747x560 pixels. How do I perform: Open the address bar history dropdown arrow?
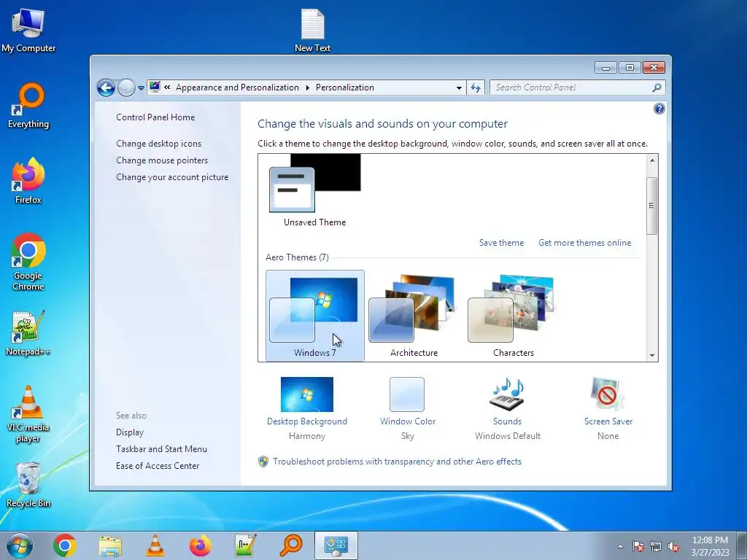coord(459,88)
